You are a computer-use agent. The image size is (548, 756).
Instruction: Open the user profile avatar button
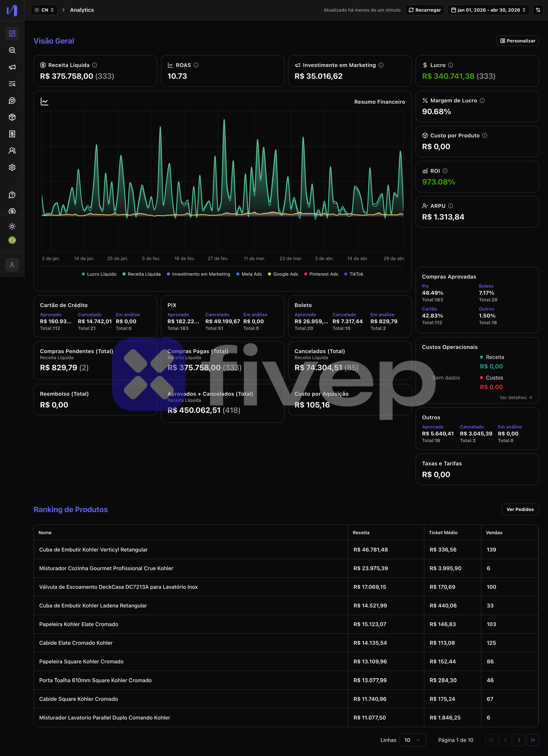point(12,265)
